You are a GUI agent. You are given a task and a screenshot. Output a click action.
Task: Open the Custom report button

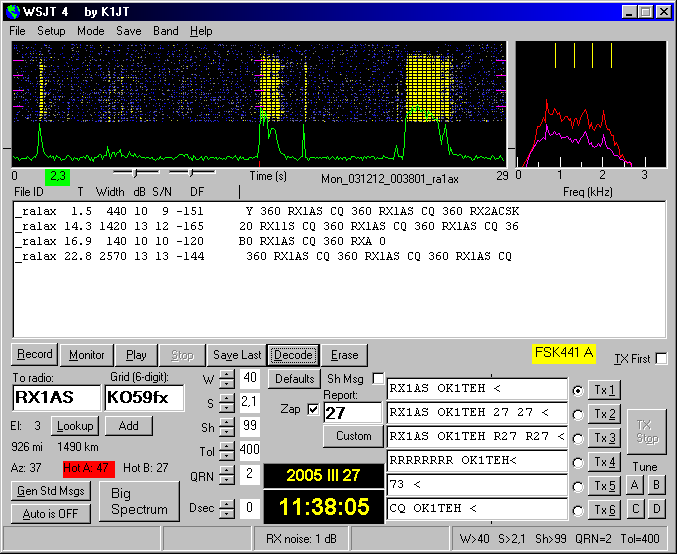click(x=353, y=436)
